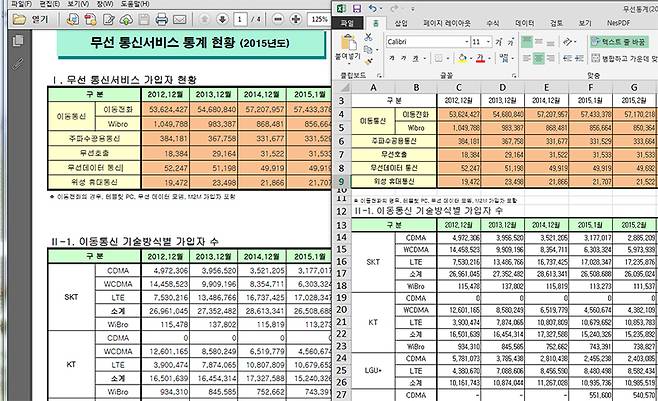This screenshot has height=401, width=658.
Task: Cut the selection with the scissors icon
Action: tap(368, 37)
